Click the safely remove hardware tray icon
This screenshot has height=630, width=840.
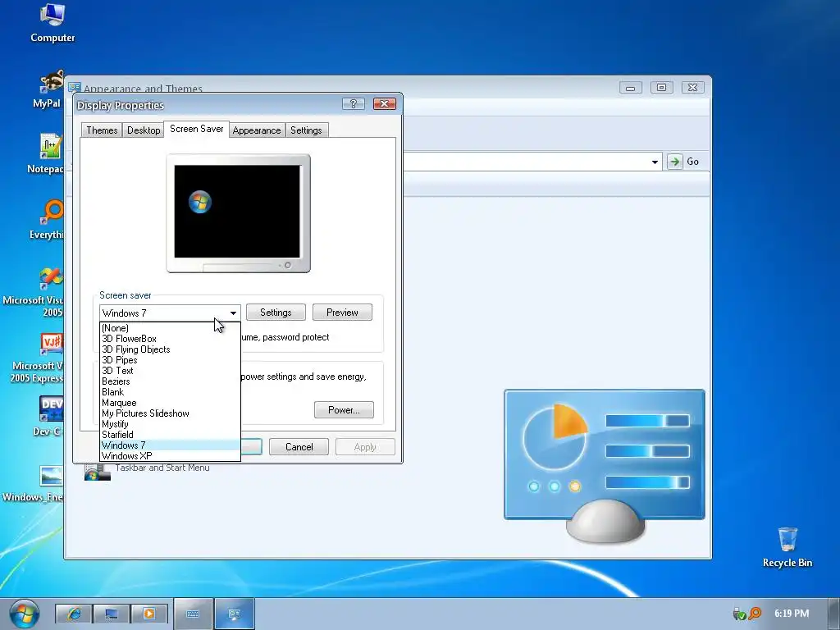click(739, 614)
